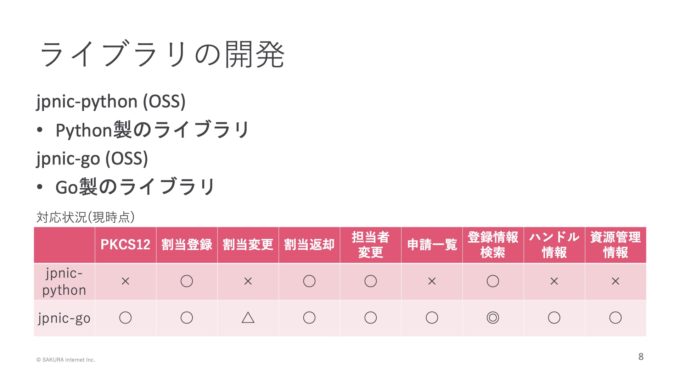Click the triangle symbol in jpnic-go row
This screenshot has width=680, height=383.
[248, 318]
